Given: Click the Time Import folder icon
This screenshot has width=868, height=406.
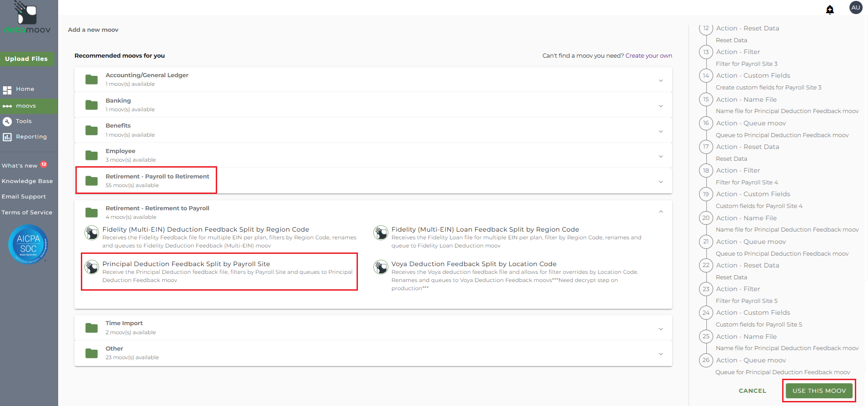Looking at the screenshot, I should click(x=92, y=328).
